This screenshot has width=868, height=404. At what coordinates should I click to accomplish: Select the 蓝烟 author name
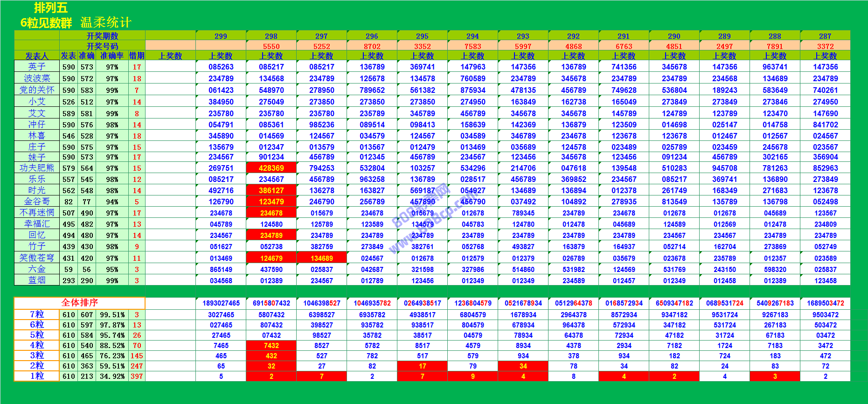point(37,280)
